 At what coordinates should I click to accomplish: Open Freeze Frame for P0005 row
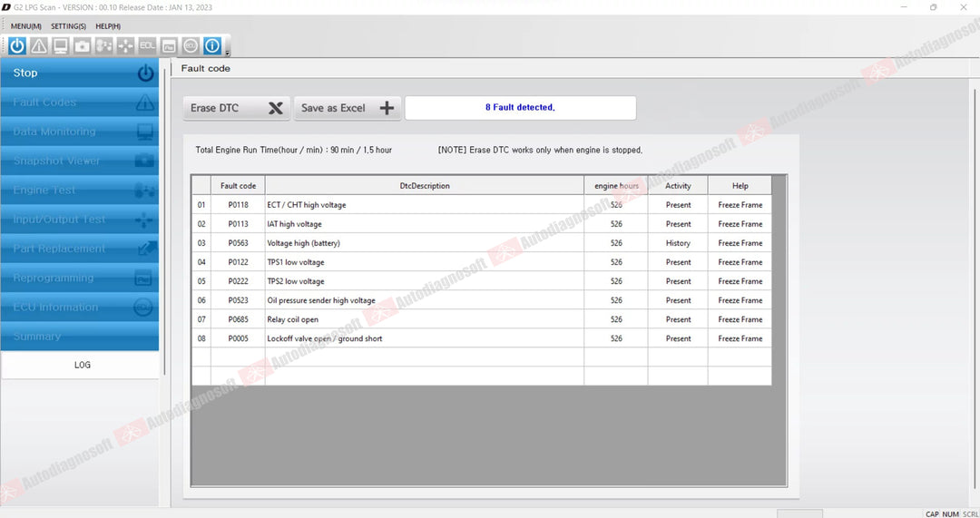(740, 338)
